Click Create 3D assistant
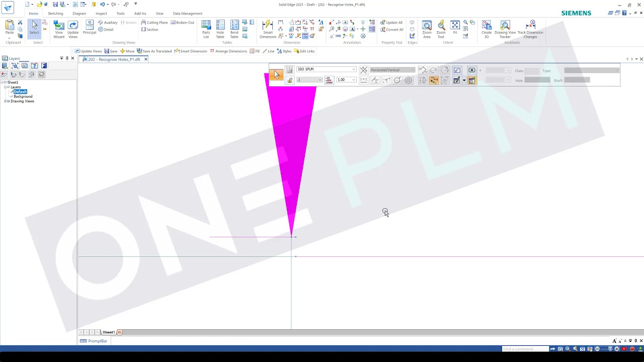The width and height of the screenshot is (644, 362). pos(487,30)
